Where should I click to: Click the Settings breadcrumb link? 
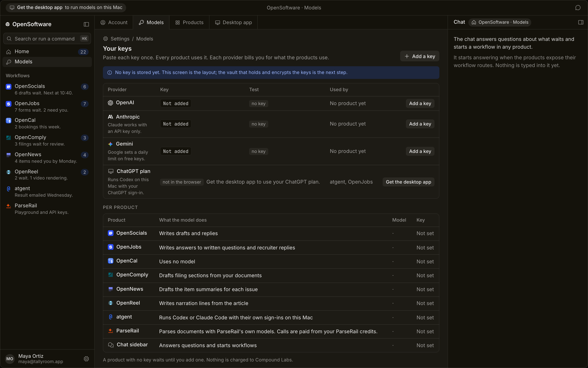click(x=120, y=39)
